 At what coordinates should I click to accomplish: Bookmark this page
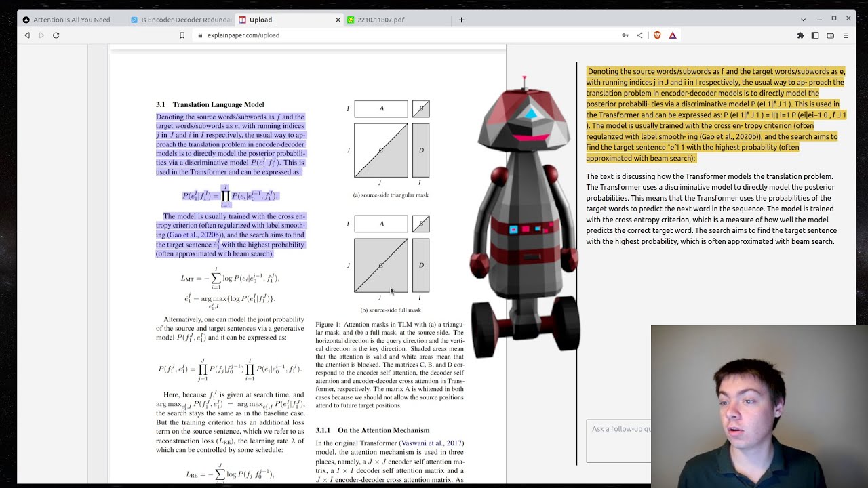pos(182,35)
